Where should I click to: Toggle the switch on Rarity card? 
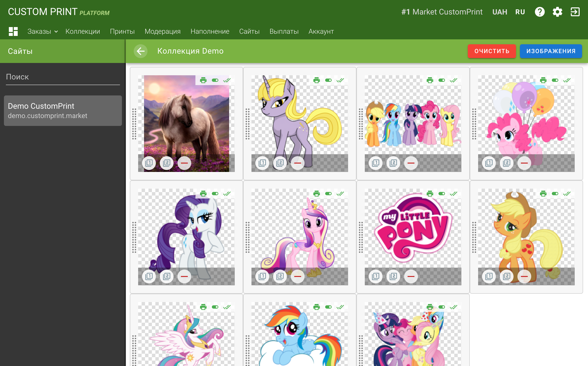coord(215,194)
